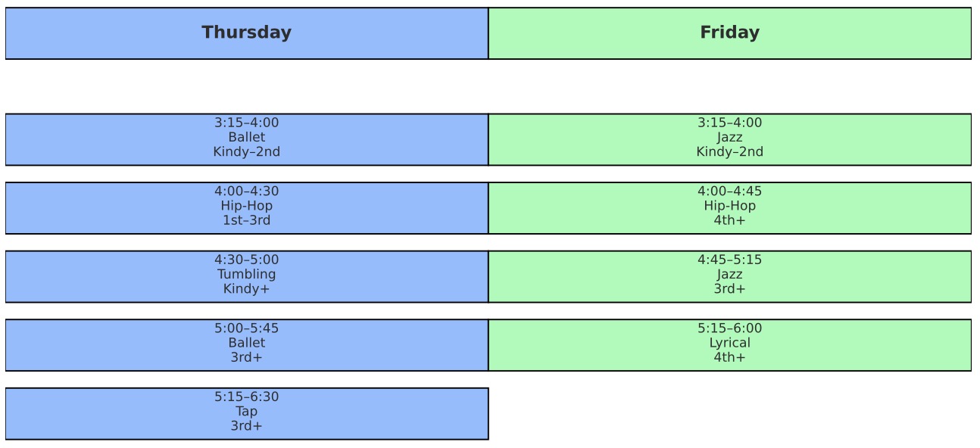Click the Thursday column header

(x=246, y=33)
